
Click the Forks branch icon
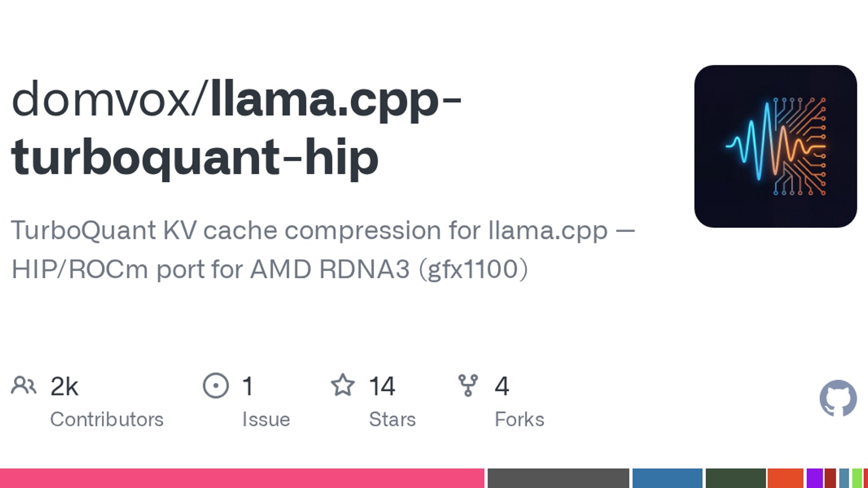(468, 385)
